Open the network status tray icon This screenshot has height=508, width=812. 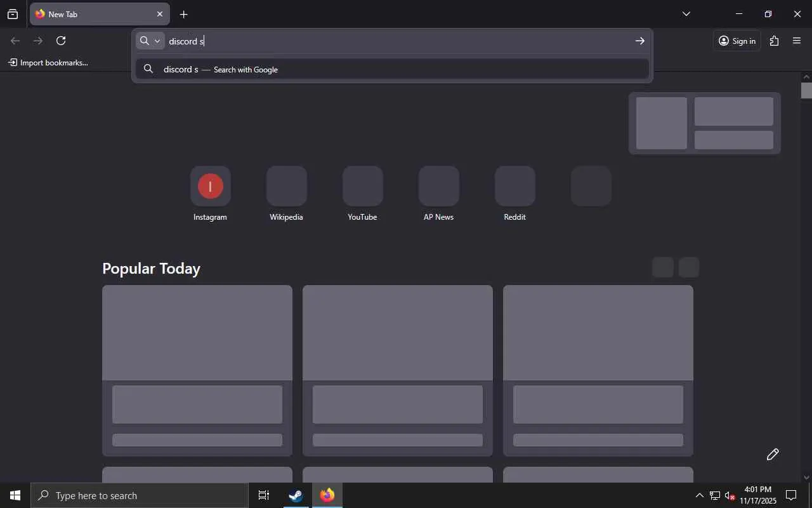click(x=714, y=495)
